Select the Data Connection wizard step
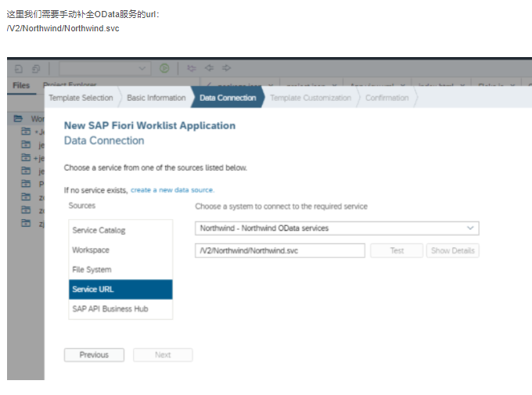Image resolution: width=532 pixels, height=395 pixels. [x=228, y=98]
